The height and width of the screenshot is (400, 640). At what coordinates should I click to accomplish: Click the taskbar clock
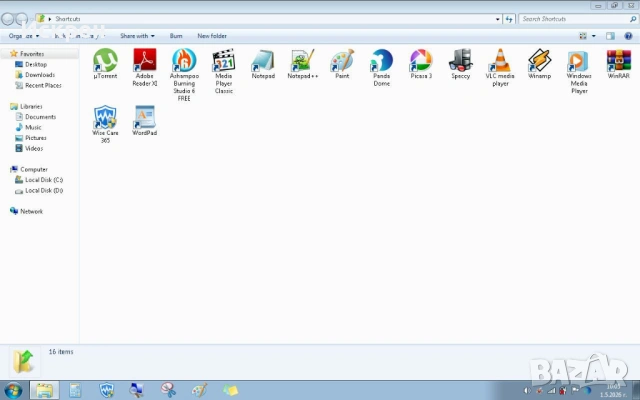click(613, 391)
